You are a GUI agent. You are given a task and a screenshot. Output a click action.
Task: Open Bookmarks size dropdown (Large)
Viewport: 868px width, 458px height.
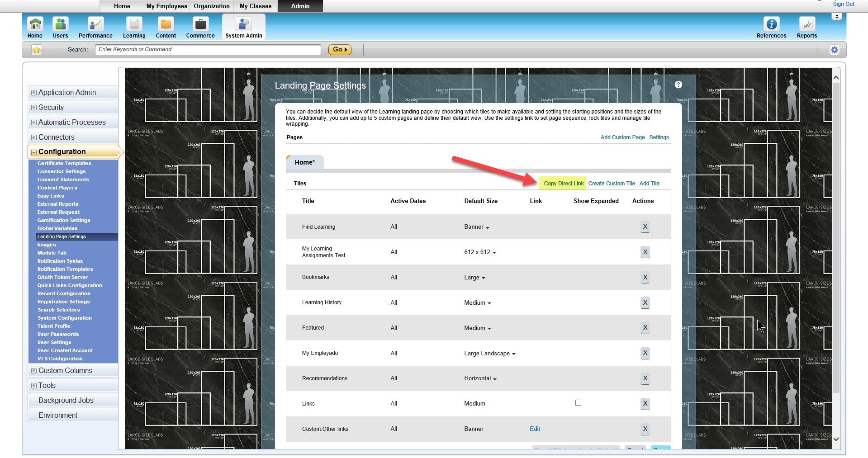(x=474, y=278)
